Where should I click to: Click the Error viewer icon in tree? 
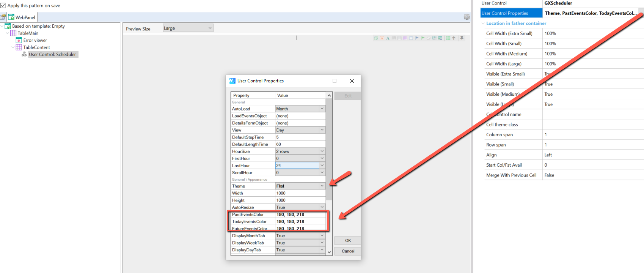(x=19, y=40)
